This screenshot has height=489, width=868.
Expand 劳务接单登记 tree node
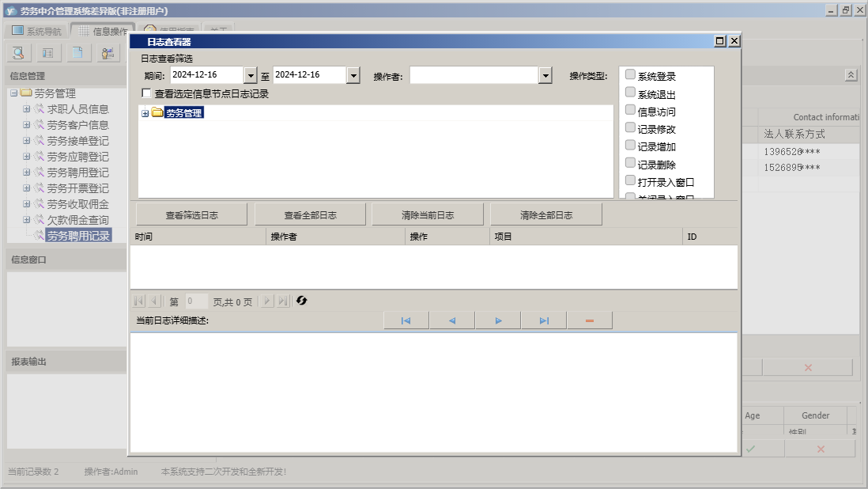pyautogui.click(x=26, y=141)
